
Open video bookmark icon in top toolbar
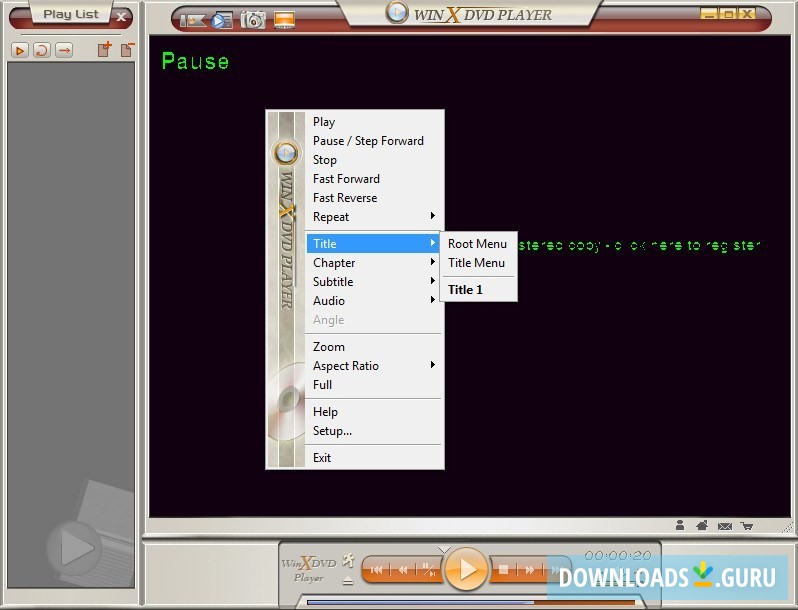point(192,20)
